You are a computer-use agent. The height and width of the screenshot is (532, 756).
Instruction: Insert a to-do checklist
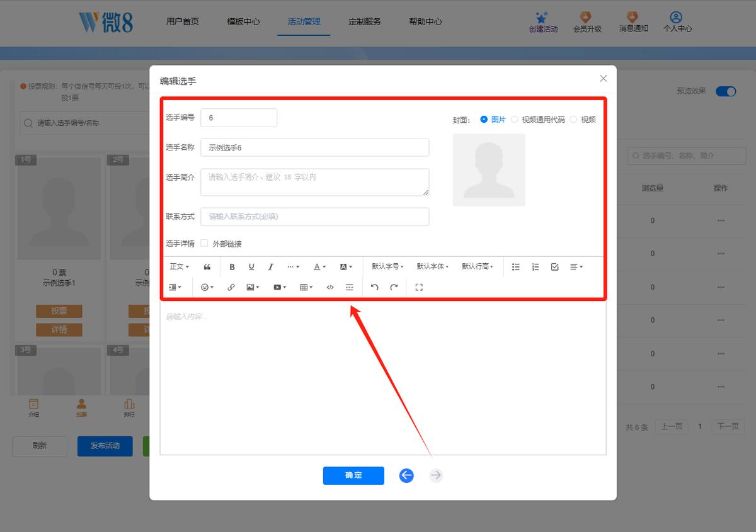[x=555, y=267]
